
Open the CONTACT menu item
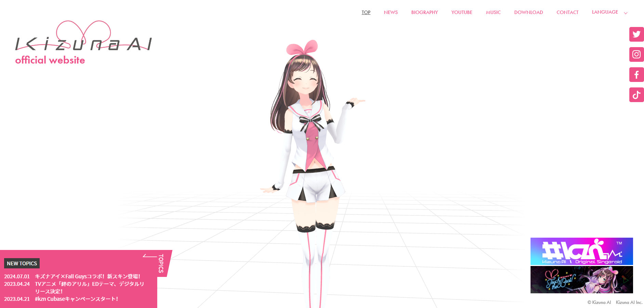point(567,12)
